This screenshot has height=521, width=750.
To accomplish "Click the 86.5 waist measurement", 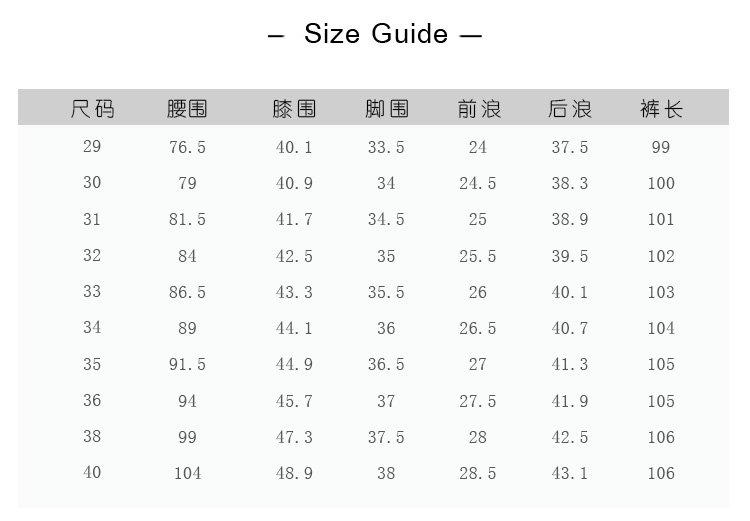I will 187,292.
